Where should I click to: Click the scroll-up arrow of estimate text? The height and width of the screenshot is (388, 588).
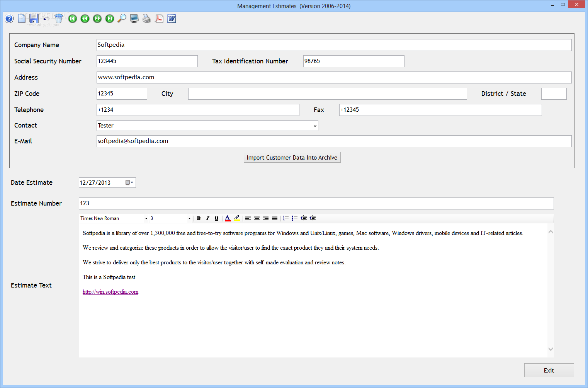click(x=551, y=232)
